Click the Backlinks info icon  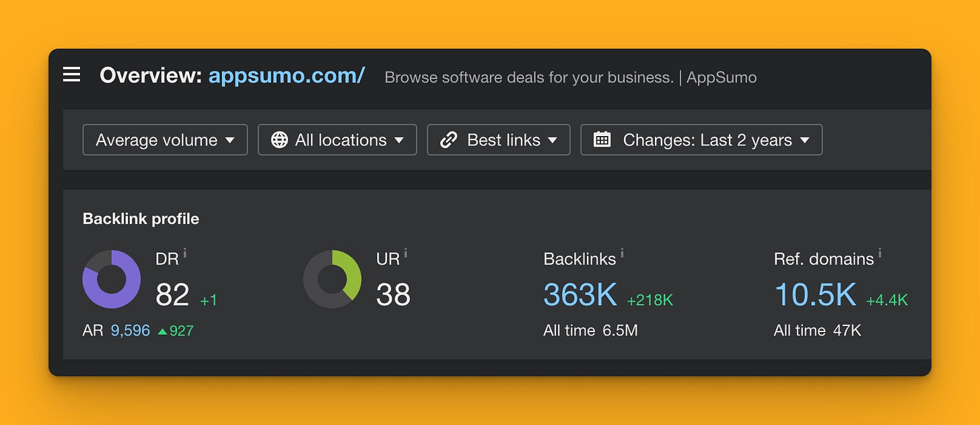(x=622, y=253)
